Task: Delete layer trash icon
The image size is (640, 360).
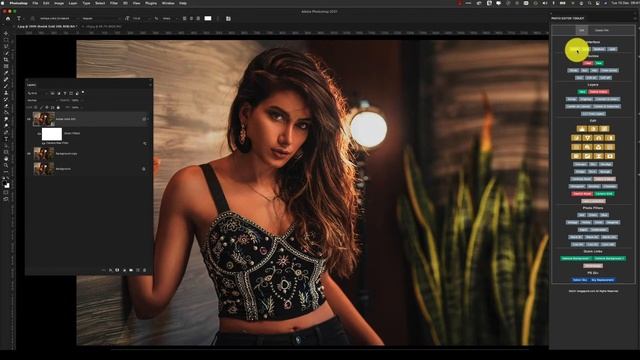Action: coord(144,270)
